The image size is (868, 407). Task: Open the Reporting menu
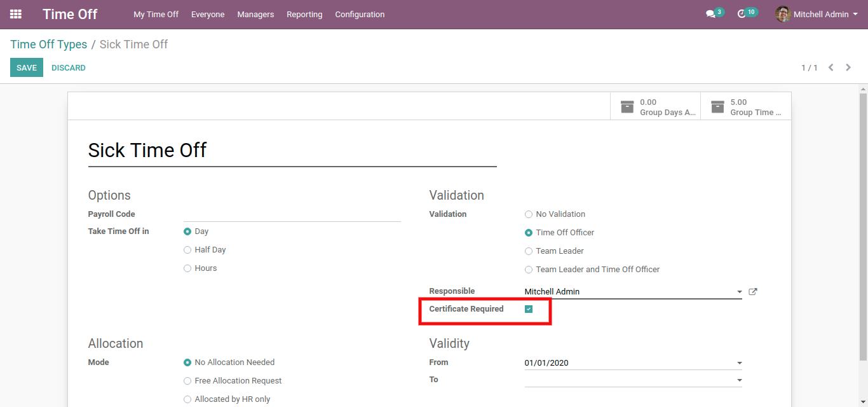(x=304, y=14)
